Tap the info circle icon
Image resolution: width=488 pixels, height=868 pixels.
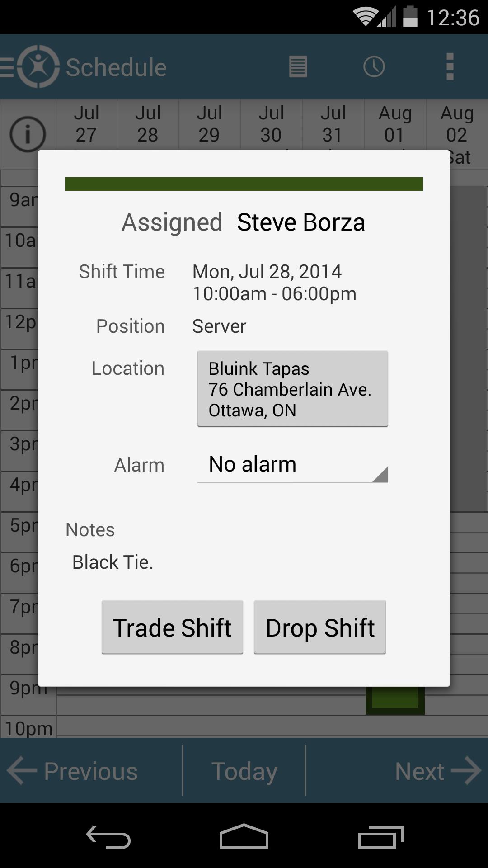[x=28, y=134]
